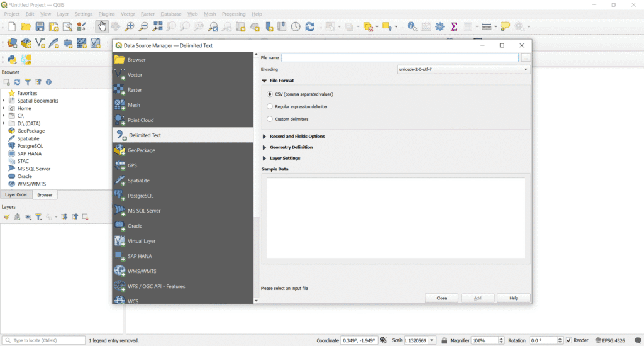Open the Encoding dropdown
644x346 pixels.
(464, 69)
